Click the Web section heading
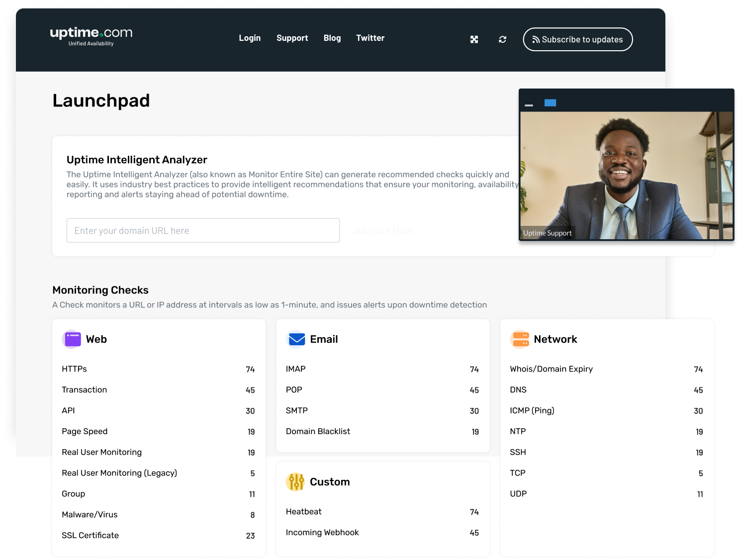Image resolution: width=738 pixels, height=560 pixels. (96, 339)
